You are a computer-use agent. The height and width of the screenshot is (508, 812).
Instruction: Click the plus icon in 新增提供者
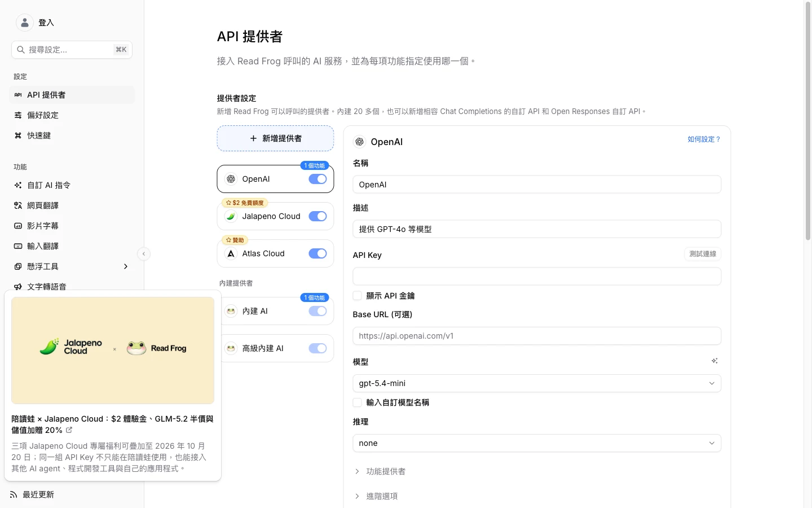(253, 138)
